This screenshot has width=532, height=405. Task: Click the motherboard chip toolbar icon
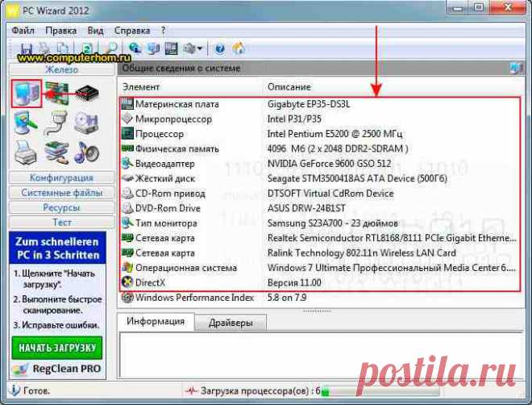pyautogui.click(x=172, y=48)
